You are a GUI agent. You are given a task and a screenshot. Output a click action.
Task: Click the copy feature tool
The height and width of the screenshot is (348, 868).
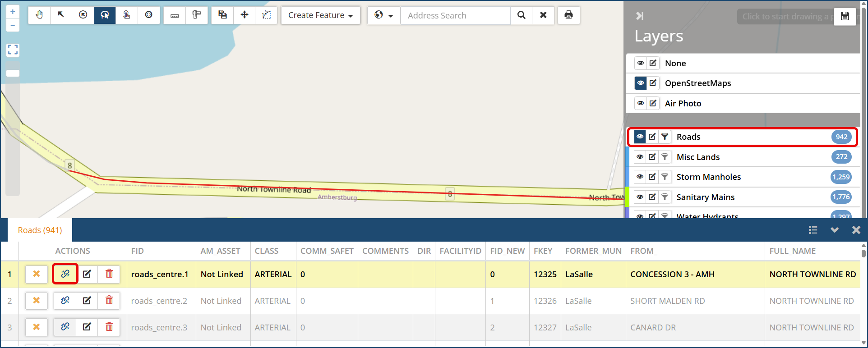(222, 15)
